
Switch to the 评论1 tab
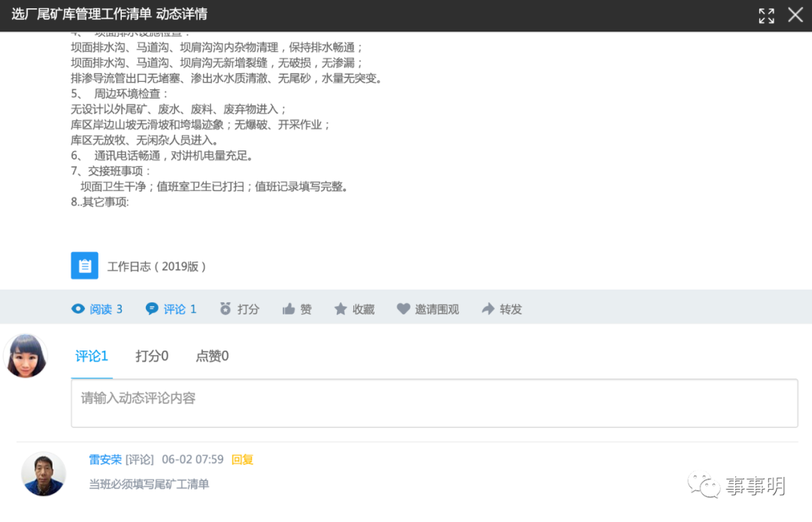pos(92,356)
